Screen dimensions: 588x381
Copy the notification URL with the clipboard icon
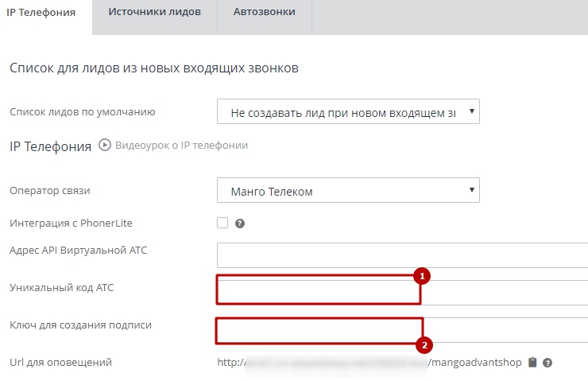point(532,363)
